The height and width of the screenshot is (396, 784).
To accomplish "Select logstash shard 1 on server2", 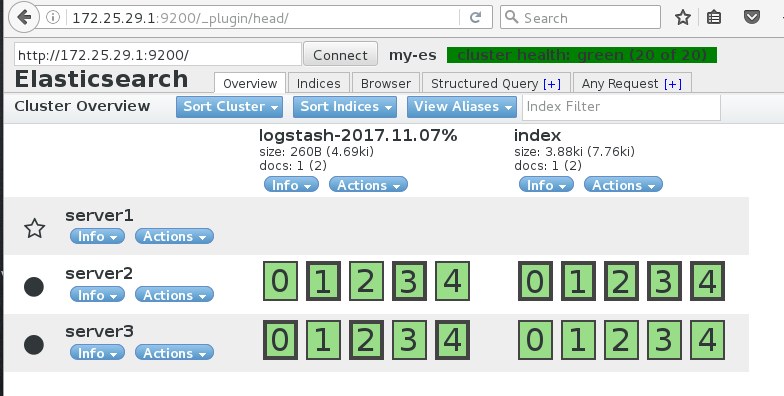I will click(324, 281).
